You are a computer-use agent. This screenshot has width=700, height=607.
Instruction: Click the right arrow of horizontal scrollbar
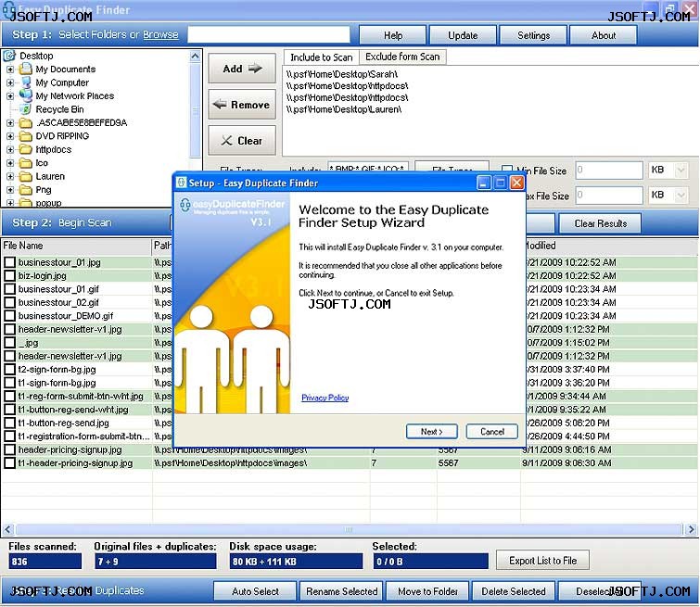coord(691,530)
